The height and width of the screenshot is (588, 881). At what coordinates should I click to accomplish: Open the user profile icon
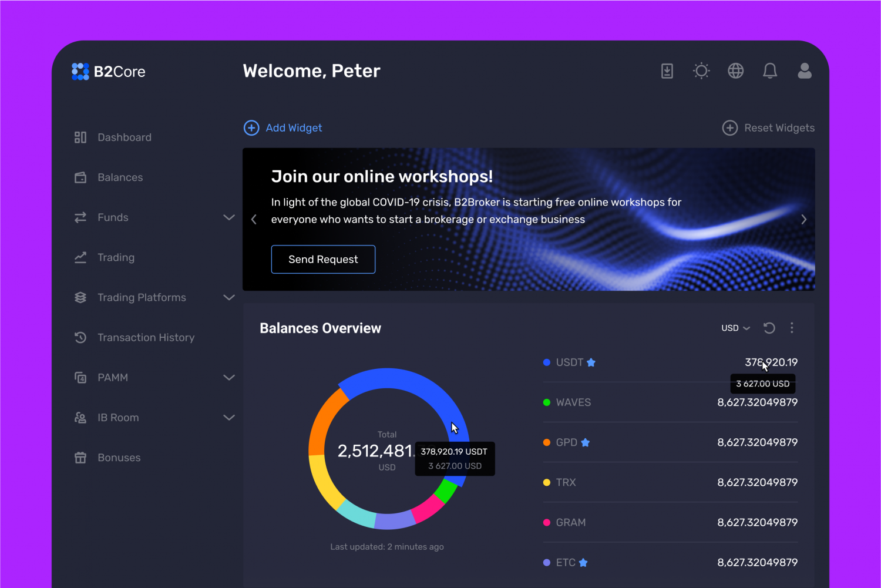805,71
